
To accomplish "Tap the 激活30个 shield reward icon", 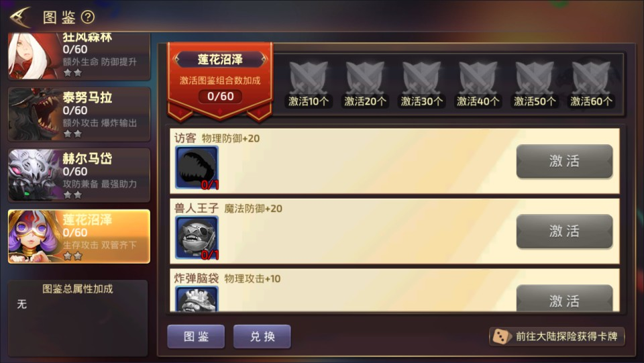I will (421, 78).
